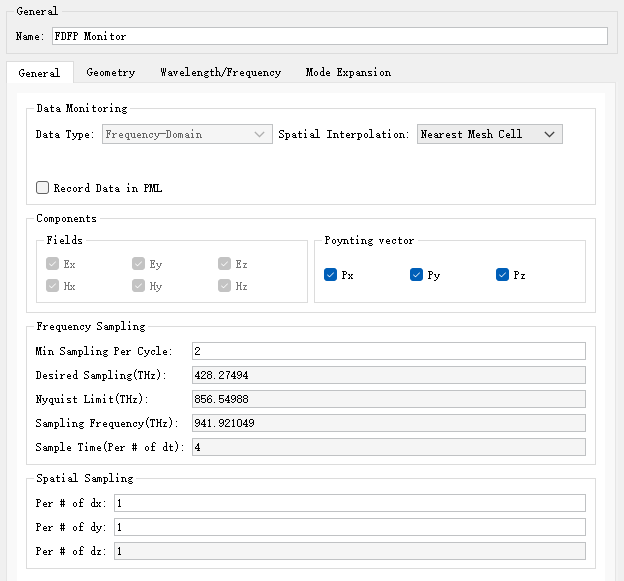
Task: Click the Frequency Sampling group title
Action: [91, 326]
